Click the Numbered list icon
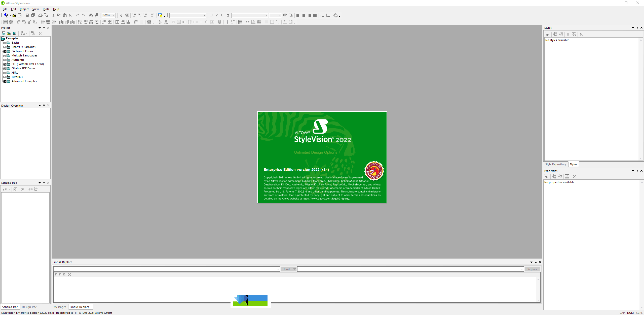644x315 pixels. pos(328,15)
